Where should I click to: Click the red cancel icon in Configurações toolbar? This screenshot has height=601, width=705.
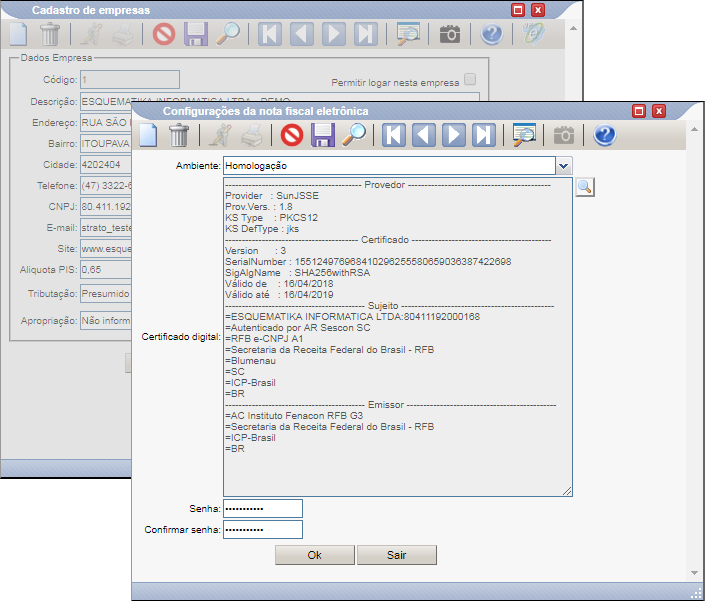click(292, 135)
